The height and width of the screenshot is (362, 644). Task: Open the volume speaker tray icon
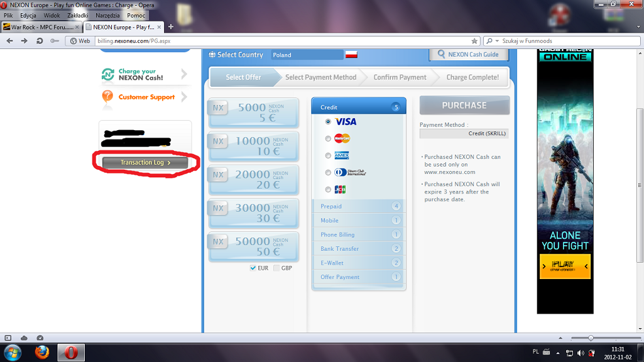[581, 353]
